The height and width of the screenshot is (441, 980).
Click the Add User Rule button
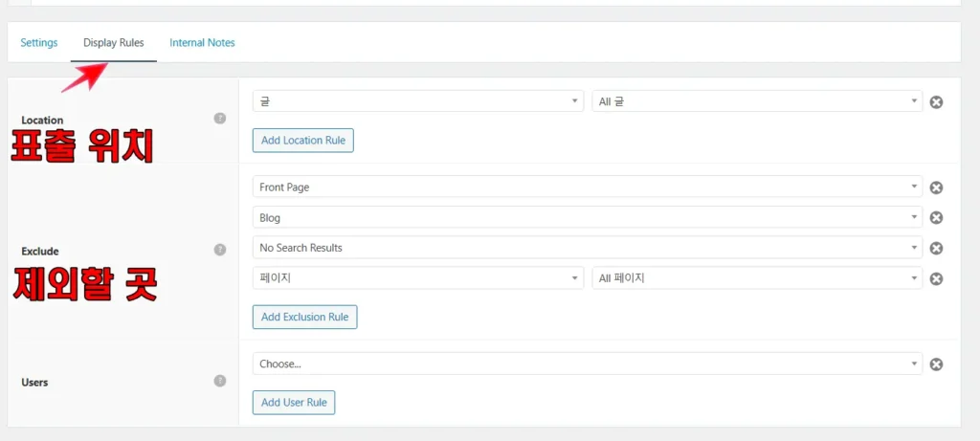coord(294,403)
